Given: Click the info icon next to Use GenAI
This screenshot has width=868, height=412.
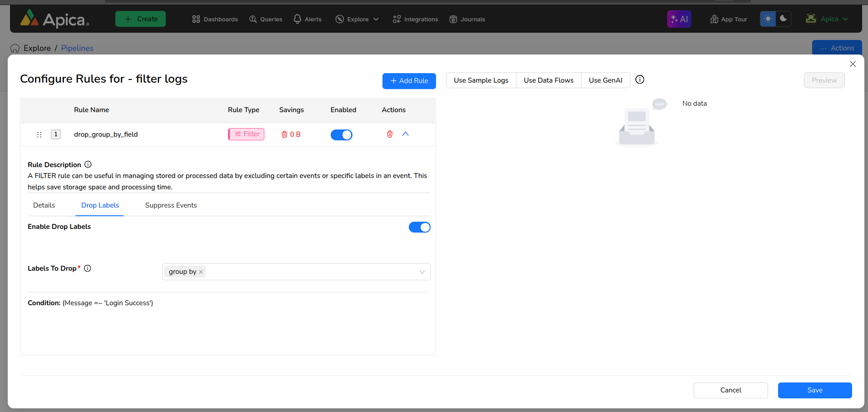Looking at the screenshot, I should 640,80.
